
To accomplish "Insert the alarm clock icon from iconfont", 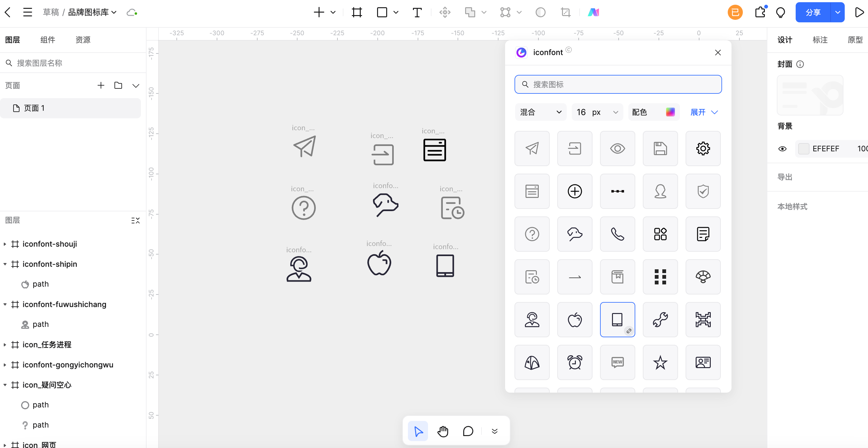I will click(x=575, y=362).
